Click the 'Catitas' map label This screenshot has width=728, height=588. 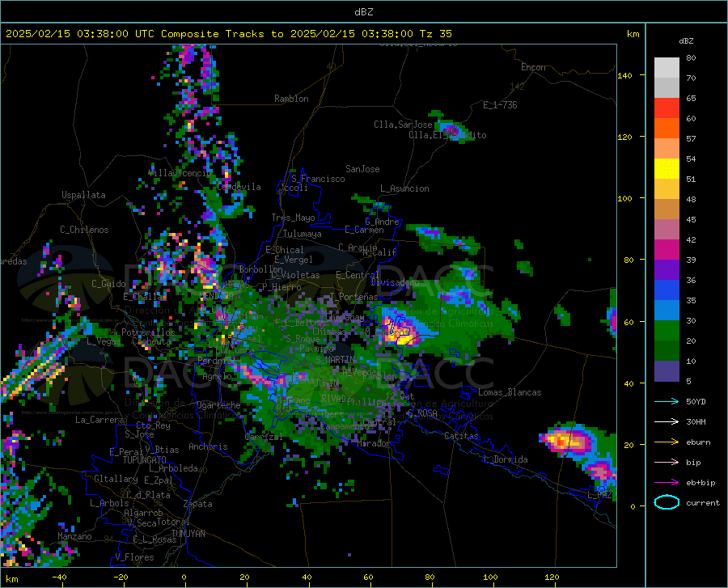(461, 436)
